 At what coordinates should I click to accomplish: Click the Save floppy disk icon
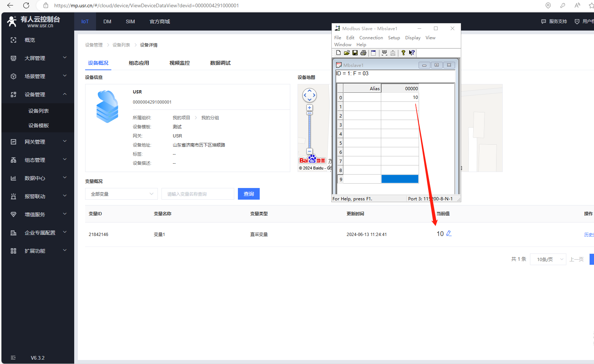tap(355, 53)
